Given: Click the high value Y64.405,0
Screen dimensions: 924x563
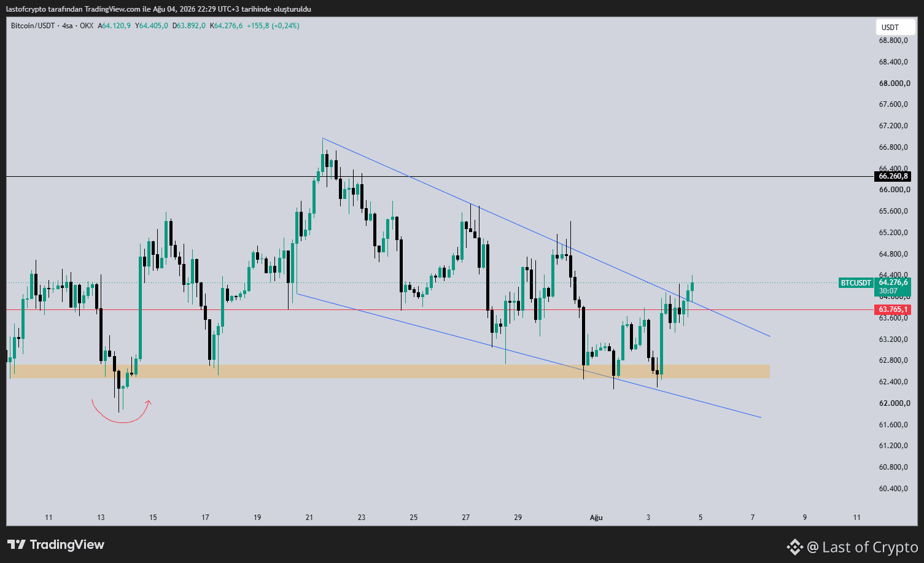Looking at the screenshot, I should pyautogui.click(x=152, y=26).
